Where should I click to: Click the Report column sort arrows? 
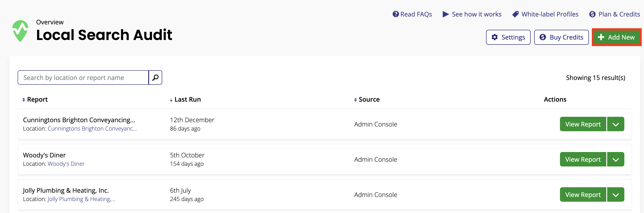point(24,100)
